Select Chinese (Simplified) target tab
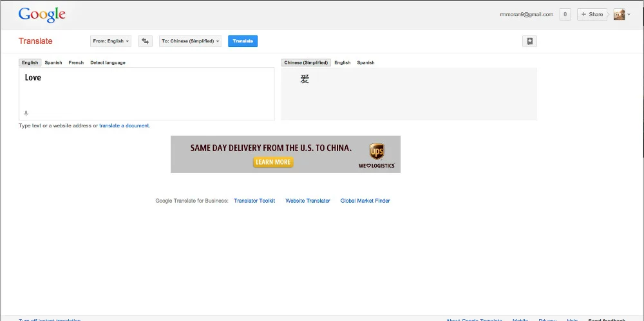Screen dimensions: 644x321 [306, 63]
